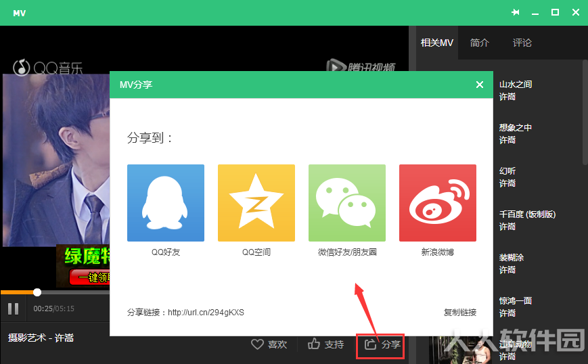
Task: Click the 绿魔 advertisement banner
Action: pyautogui.click(x=83, y=265)
